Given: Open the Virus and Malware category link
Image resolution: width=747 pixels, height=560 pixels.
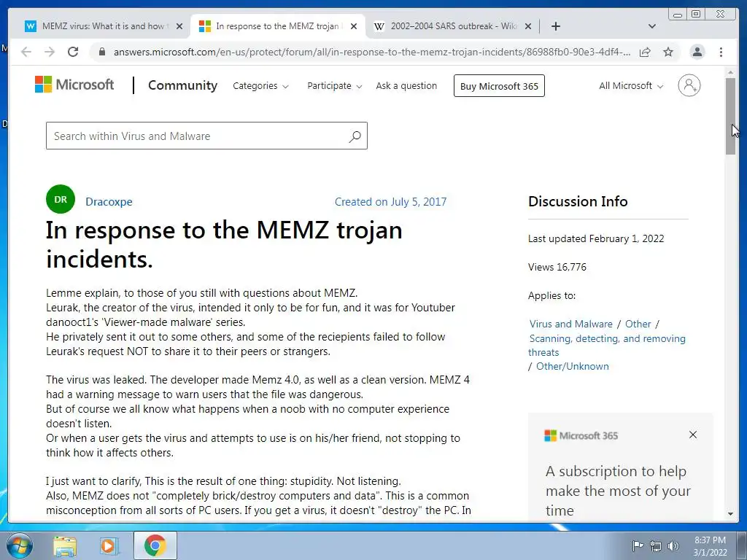Looking at the screenshot, I should [570, 324].
